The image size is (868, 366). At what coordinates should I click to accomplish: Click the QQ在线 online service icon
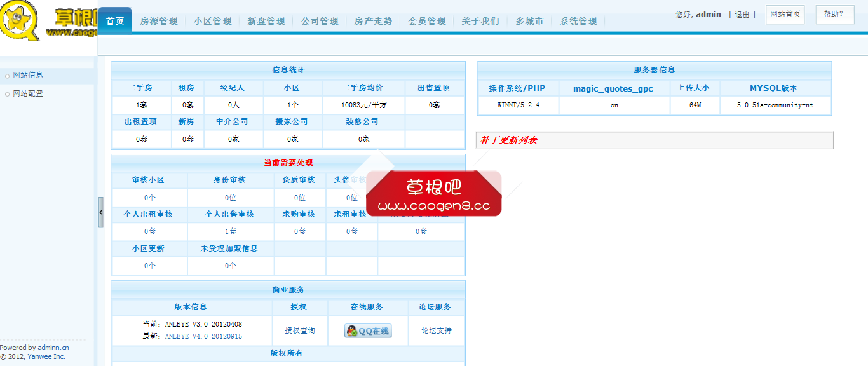coord(367,330)
